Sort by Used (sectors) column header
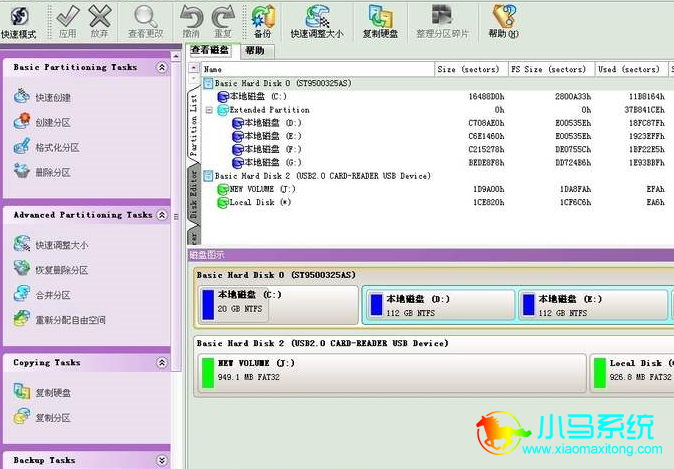 click(631, 69)
